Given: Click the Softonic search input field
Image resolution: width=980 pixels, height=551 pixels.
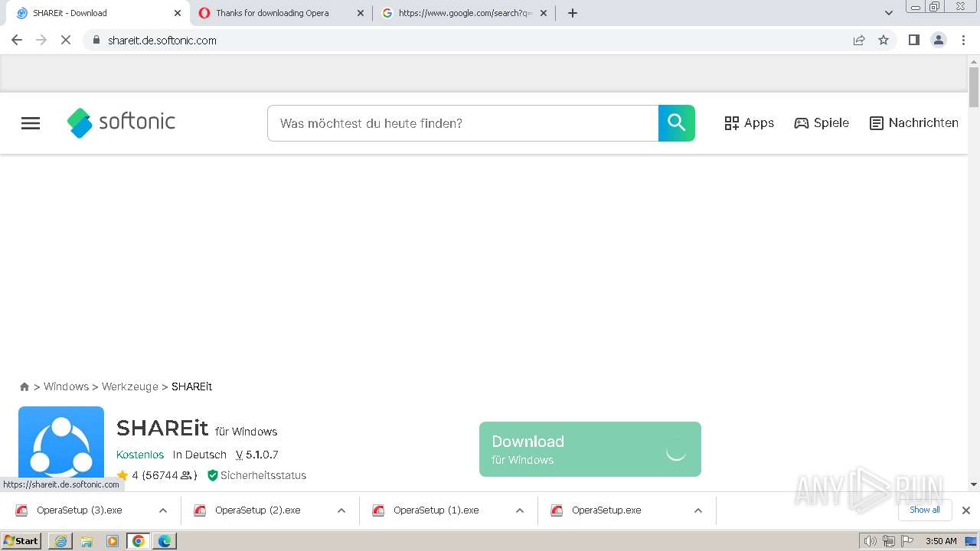Looking at the screenshot, I should point(462,123).
